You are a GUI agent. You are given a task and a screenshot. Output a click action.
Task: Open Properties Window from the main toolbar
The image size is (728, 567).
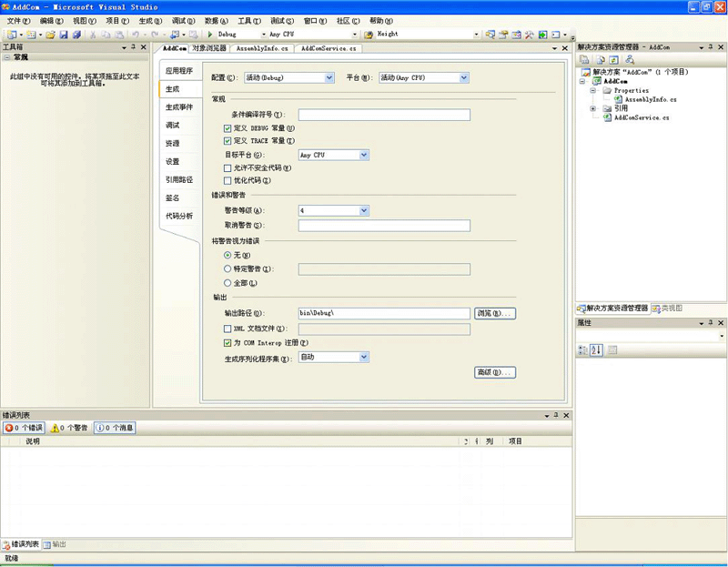pyautogui.click(x=503, y=35)
